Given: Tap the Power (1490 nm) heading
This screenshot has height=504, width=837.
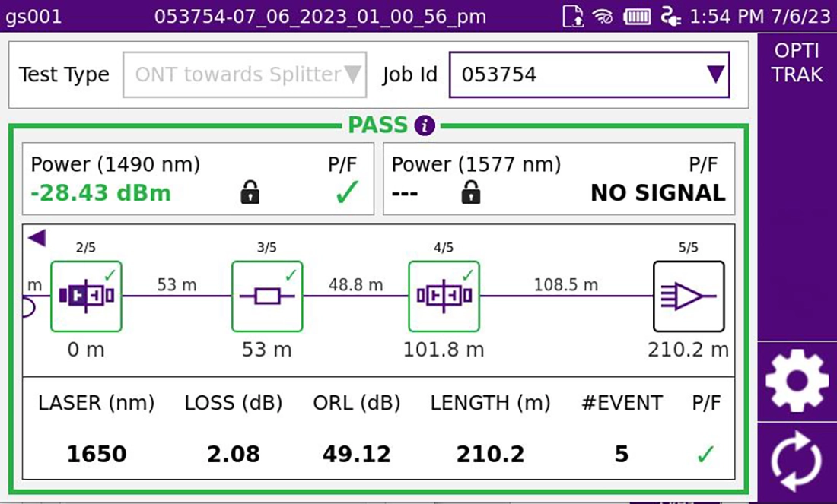Looking at the screenshot, I should (116, 164).
